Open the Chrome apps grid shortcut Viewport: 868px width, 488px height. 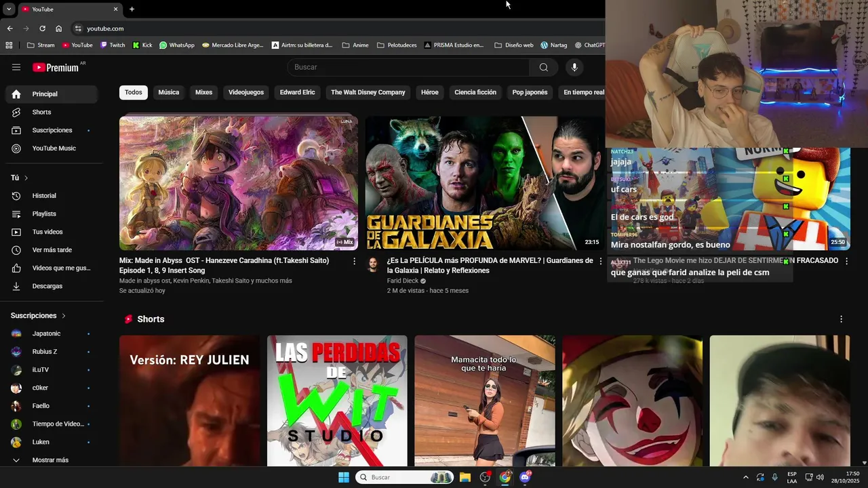9,45
